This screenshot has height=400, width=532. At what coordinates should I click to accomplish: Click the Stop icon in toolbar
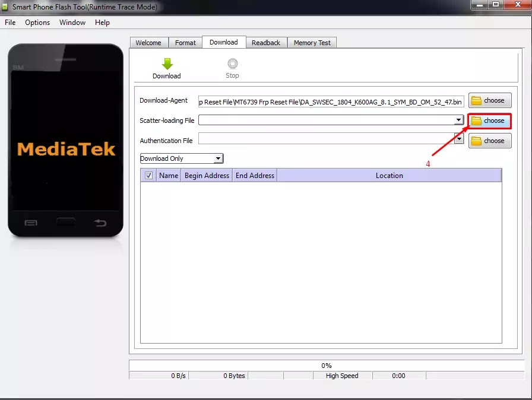[x=232, y=64]
